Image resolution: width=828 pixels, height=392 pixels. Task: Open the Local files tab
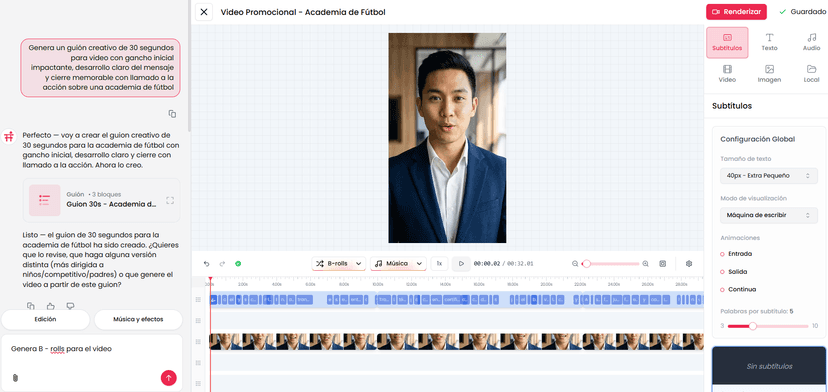(x=811, y=74)
